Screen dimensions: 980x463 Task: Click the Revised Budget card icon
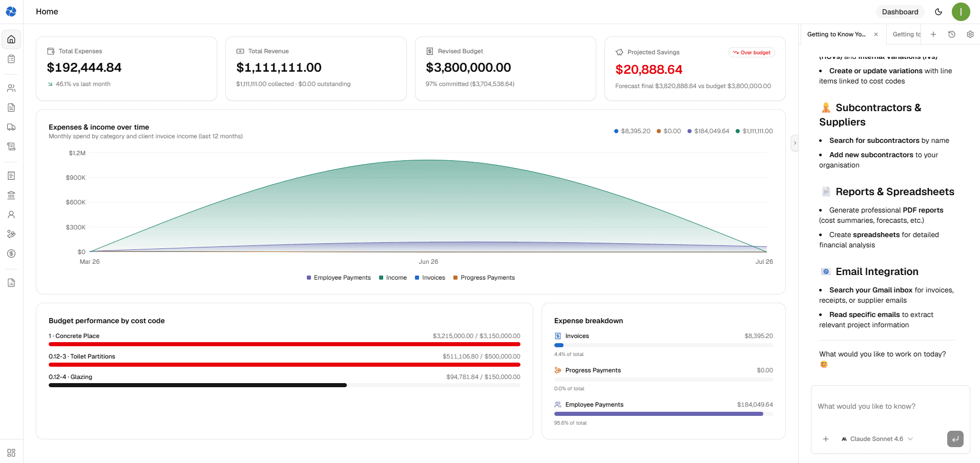[x=430, y=51]
